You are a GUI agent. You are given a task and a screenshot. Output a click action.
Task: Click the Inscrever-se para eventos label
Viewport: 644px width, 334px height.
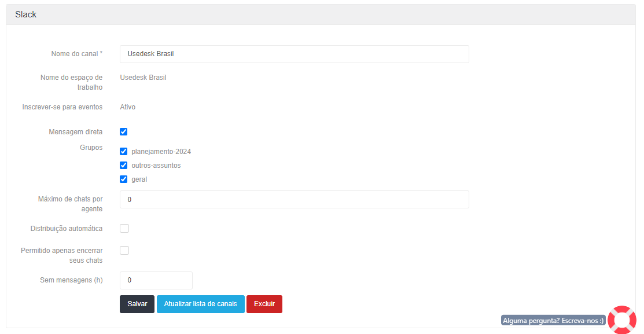click(x=62, y=107)
